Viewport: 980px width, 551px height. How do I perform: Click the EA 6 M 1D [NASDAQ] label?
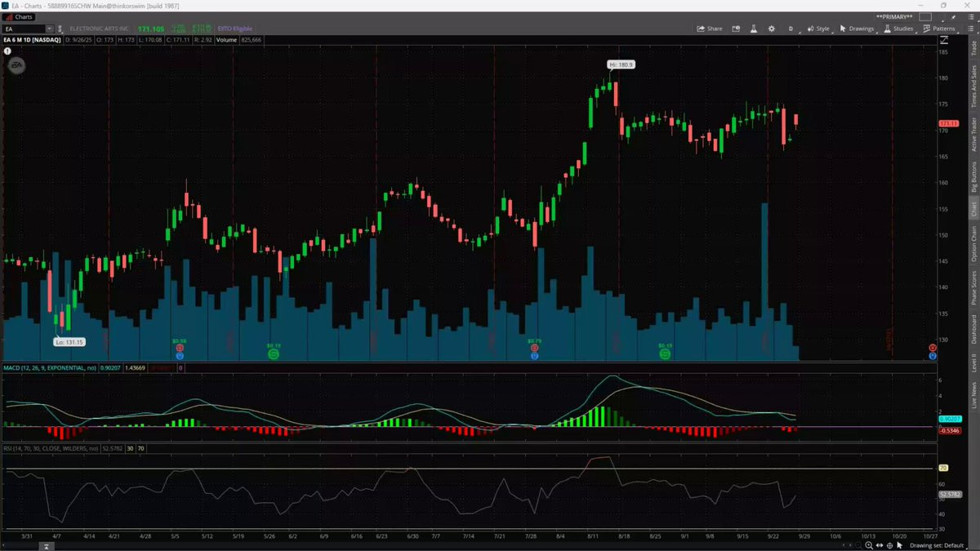(x=30, y=39)
